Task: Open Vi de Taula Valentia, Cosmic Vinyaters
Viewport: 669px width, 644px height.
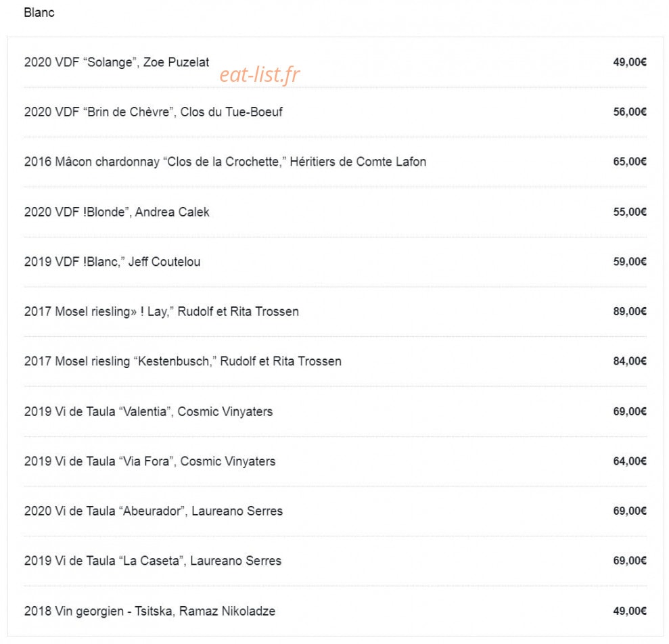Action: pyautogui.click(x=336, y=412)
